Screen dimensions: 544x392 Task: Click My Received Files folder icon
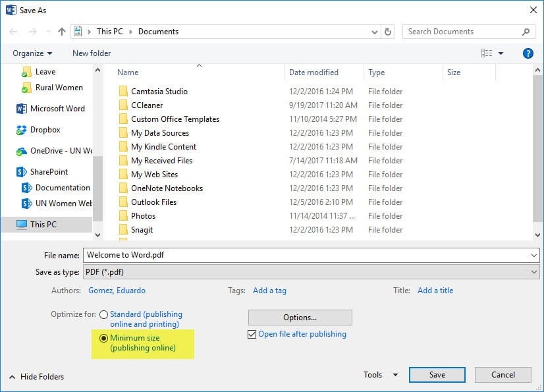click(x=123, y=160)
